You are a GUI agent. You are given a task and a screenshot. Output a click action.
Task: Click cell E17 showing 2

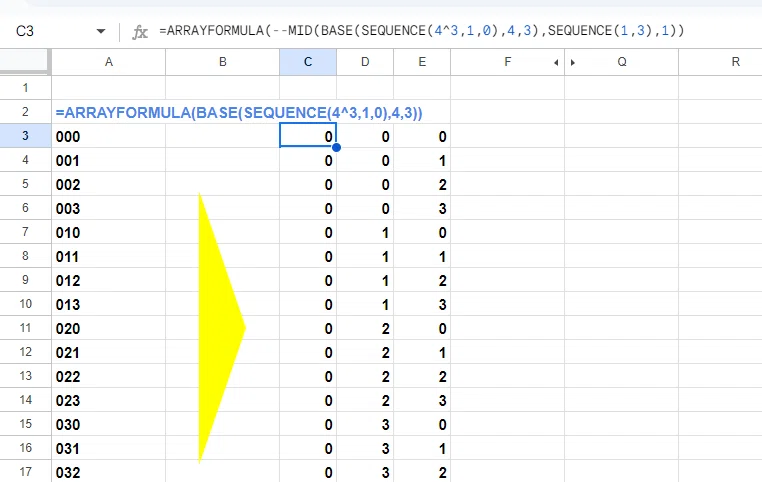[422, 472]
